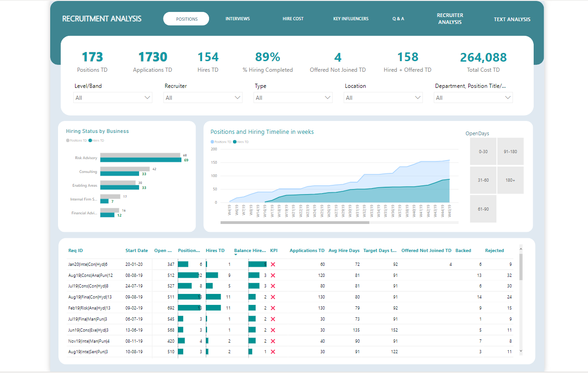588x373 pixels.
Task: Click the table vertical scrollbar thumb
Action: [521, 266]
